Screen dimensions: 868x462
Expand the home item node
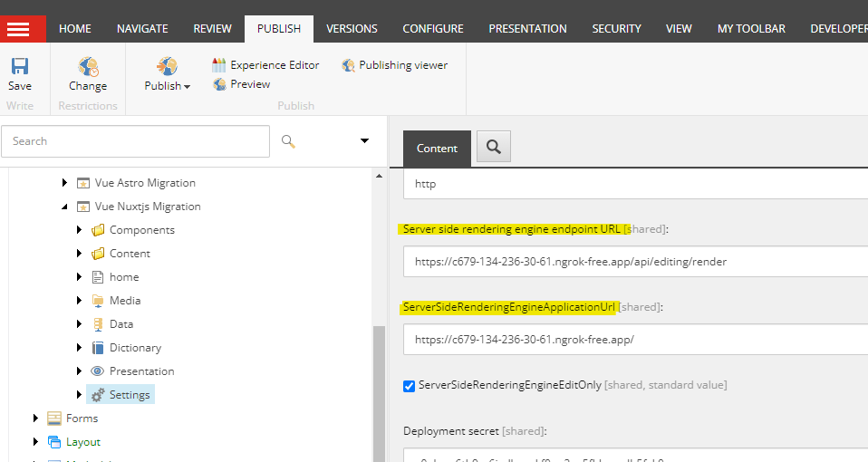click(x=79, y=276)
